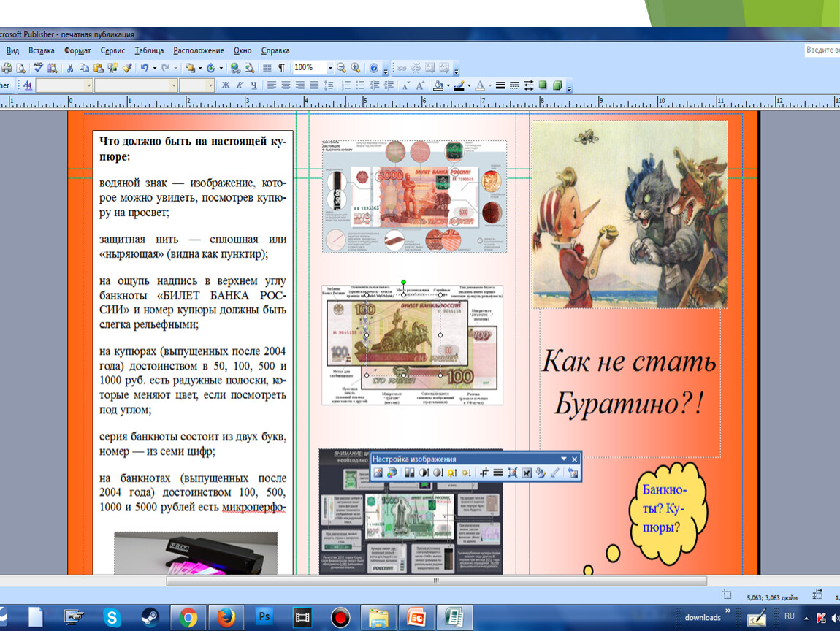840x631 pixels.
Task: Open Publisher Help question mark icon
Action: [374, 68]
